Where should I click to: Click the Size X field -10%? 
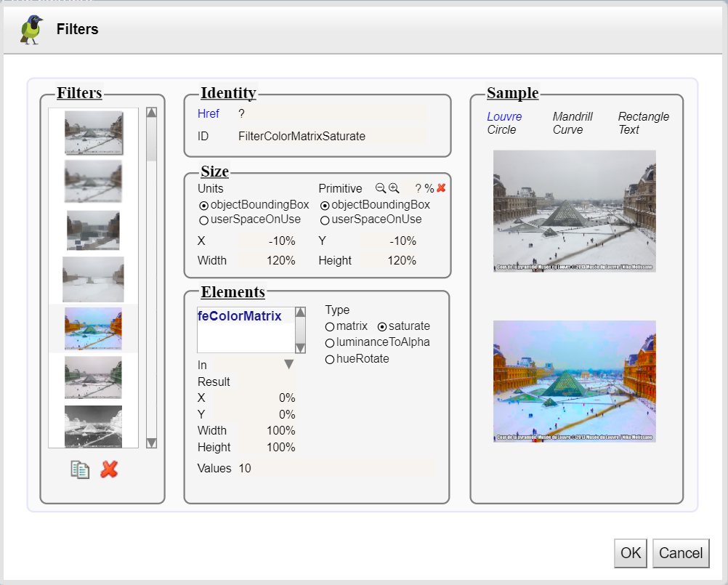267,241
